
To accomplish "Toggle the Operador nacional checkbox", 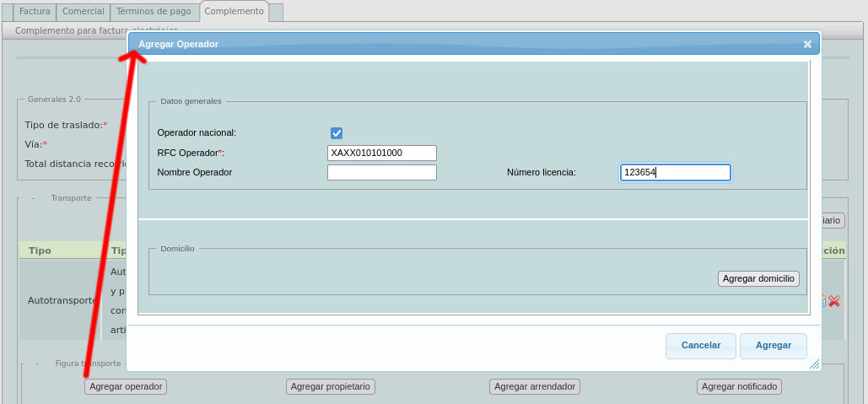I will point(337,133).
